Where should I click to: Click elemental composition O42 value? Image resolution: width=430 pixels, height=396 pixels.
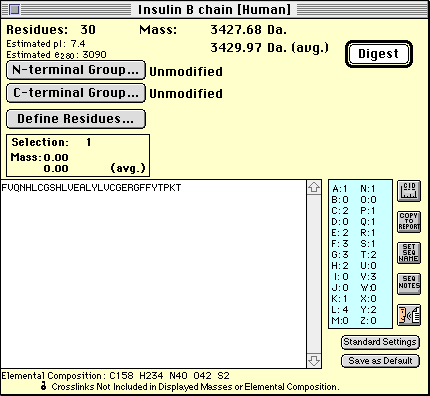(x=202, y=376)
